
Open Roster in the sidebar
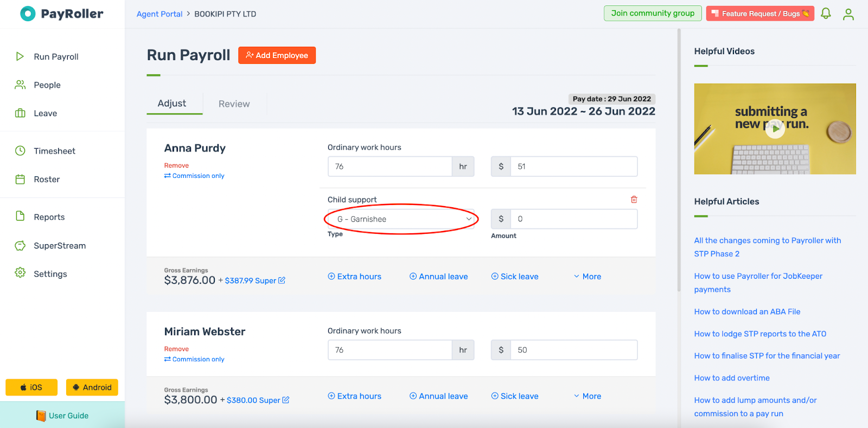tap(47, 180)
